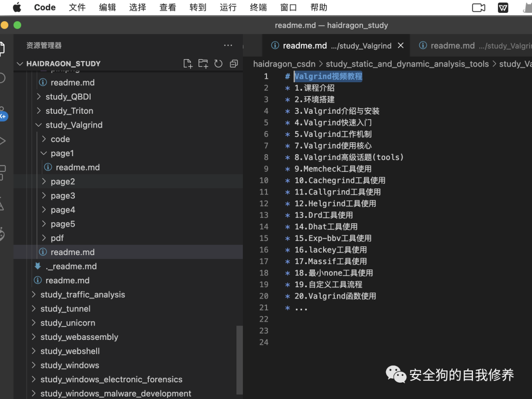This screenshot has width=532, height=399.
Task: Open readme.md inside page1 folder
Action: [78, 167]
